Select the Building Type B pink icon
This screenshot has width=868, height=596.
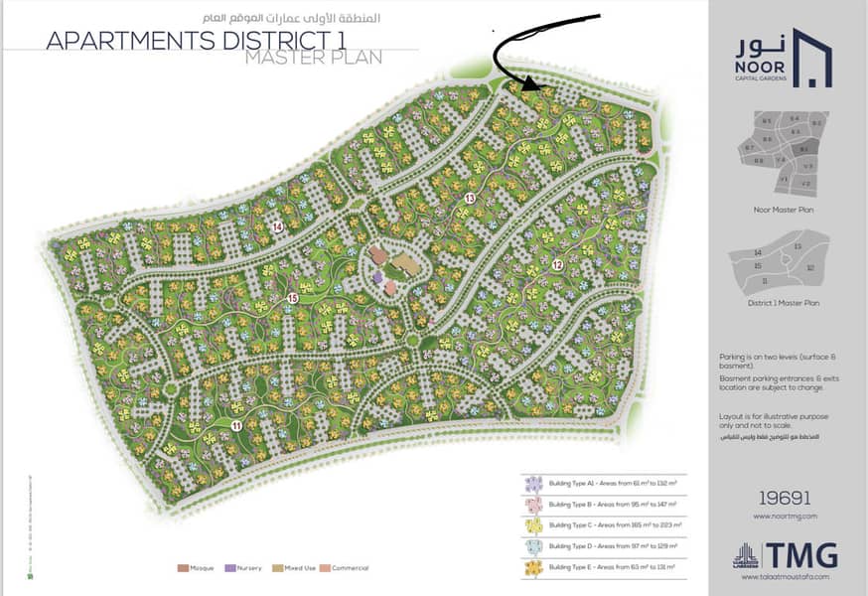click(x=533, y=505)
